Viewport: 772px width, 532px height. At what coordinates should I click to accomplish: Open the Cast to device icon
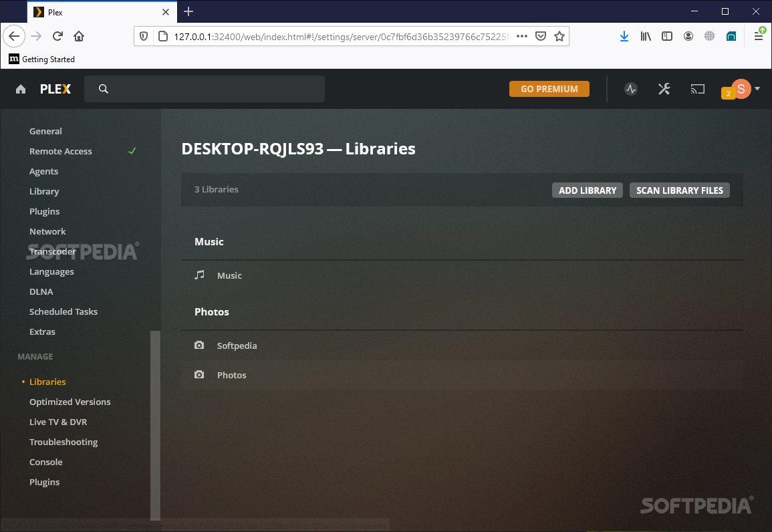click(698, 89)
